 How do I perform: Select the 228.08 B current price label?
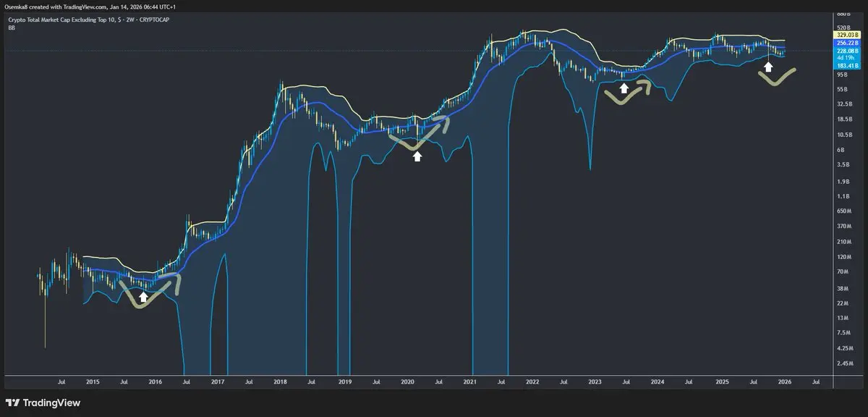point(846,51)
